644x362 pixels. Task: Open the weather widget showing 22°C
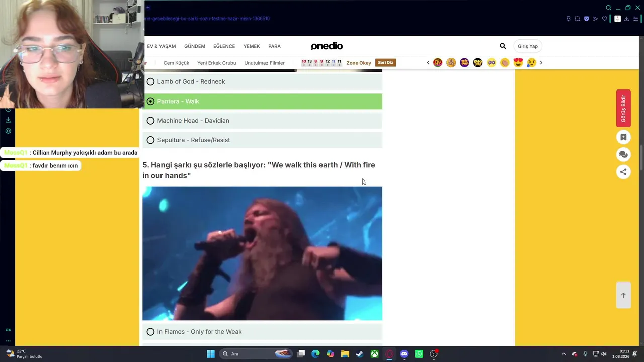[24, 354]
